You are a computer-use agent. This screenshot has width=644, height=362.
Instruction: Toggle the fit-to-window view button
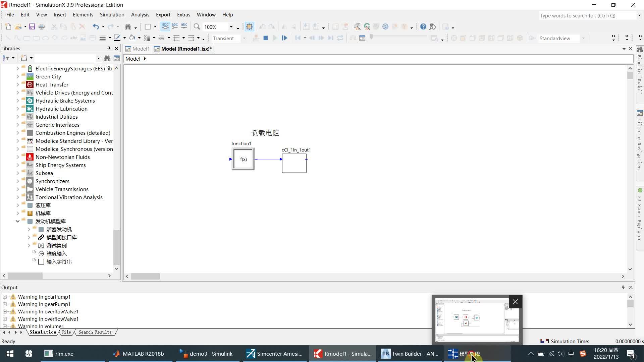click(249, 27)
